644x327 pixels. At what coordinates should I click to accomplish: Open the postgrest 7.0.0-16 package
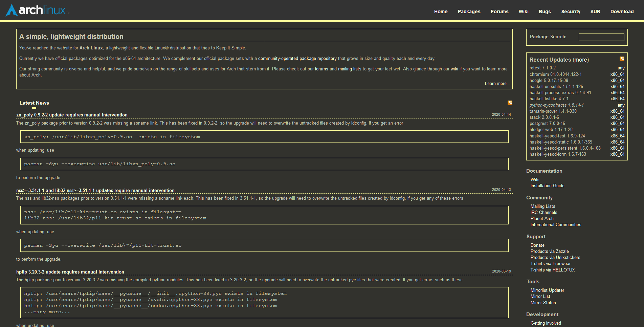(x=547, y=124)
